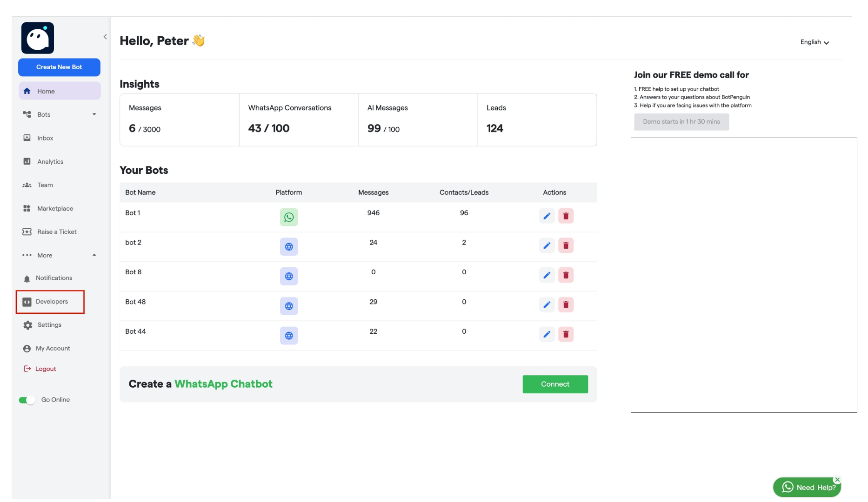
Task: Open the Developers section
Action: click(x=52, y=302)
